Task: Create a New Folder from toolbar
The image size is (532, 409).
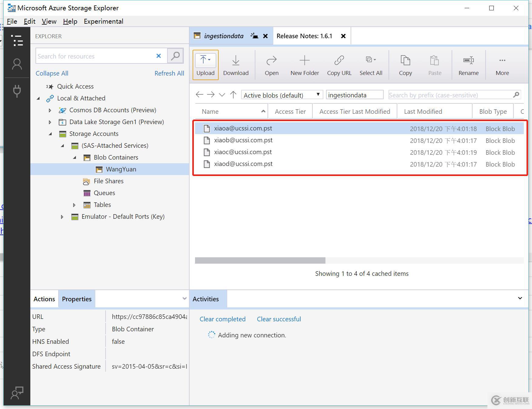Action: click(305, 65)
